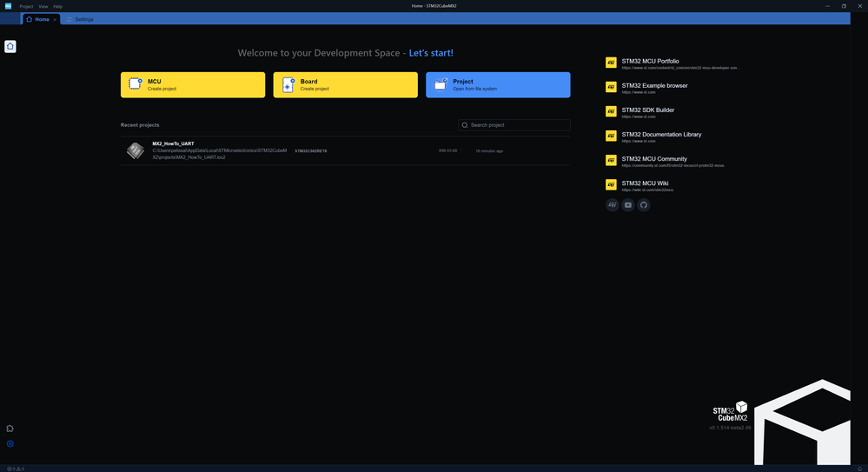Click the errors count icon in the status bar
Screen dimensions: 868x472
tap(10, 469)
